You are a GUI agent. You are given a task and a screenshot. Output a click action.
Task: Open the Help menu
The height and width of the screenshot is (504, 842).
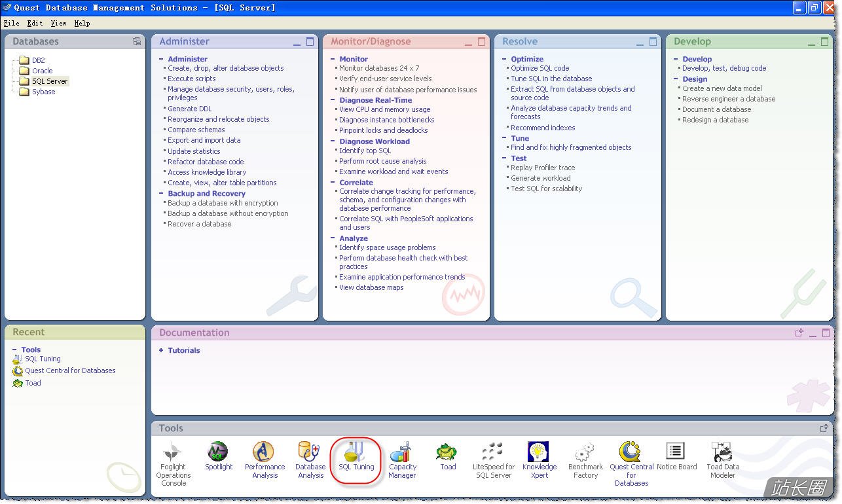[82, 23]
